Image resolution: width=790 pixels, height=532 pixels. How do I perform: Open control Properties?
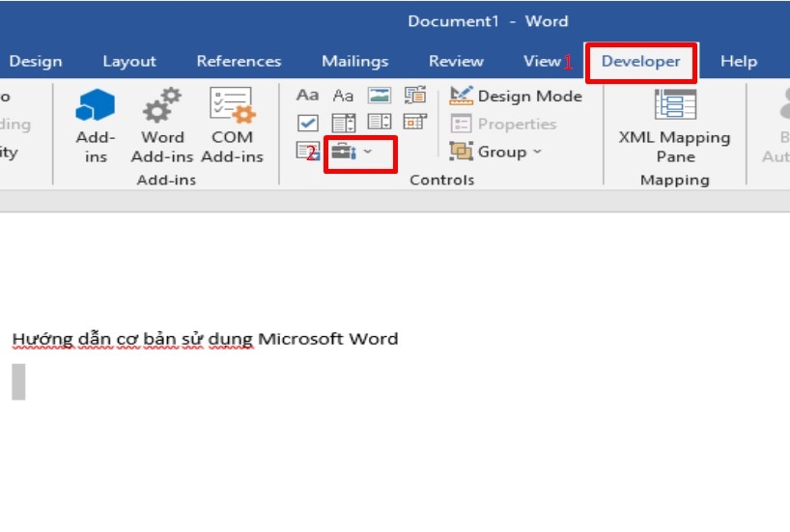point(503,124)
